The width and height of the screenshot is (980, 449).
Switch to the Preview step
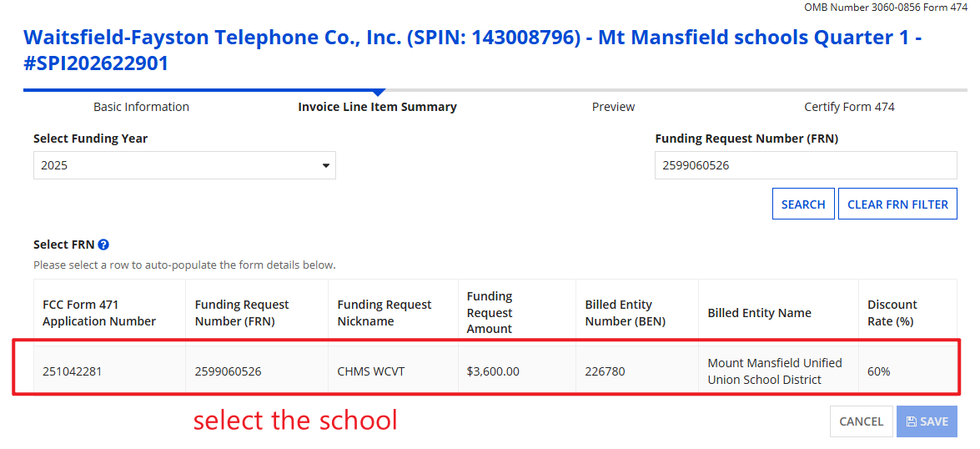click(x=613, y=107)
